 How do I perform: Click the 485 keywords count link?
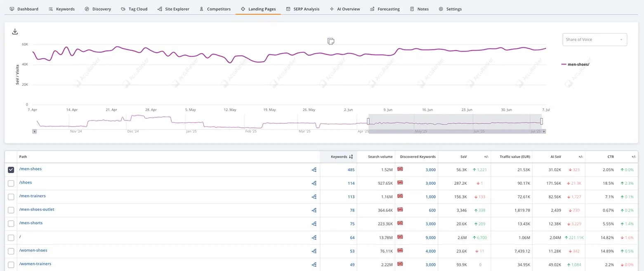click(x=351, y=170)
